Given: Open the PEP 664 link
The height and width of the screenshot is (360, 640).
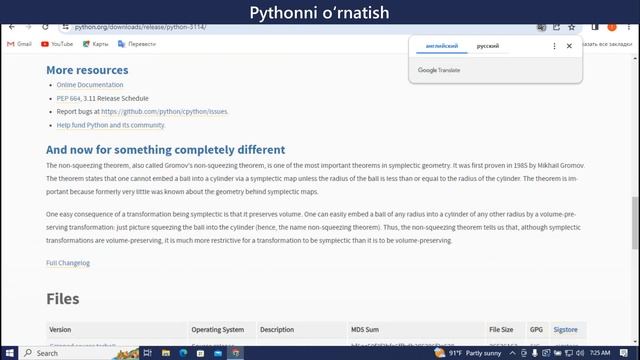Looking at the screenshot, I should (69, 98).
